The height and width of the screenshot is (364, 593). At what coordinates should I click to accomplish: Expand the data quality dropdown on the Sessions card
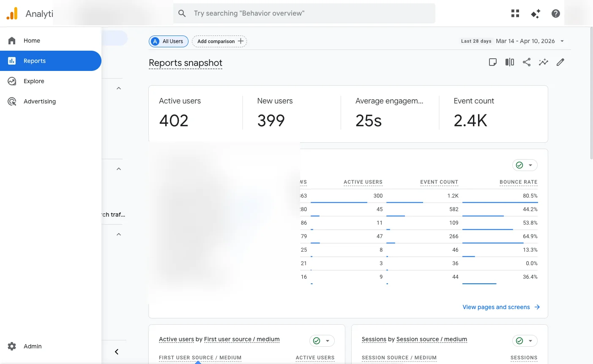pyautogui.click(x=525, y=340)
